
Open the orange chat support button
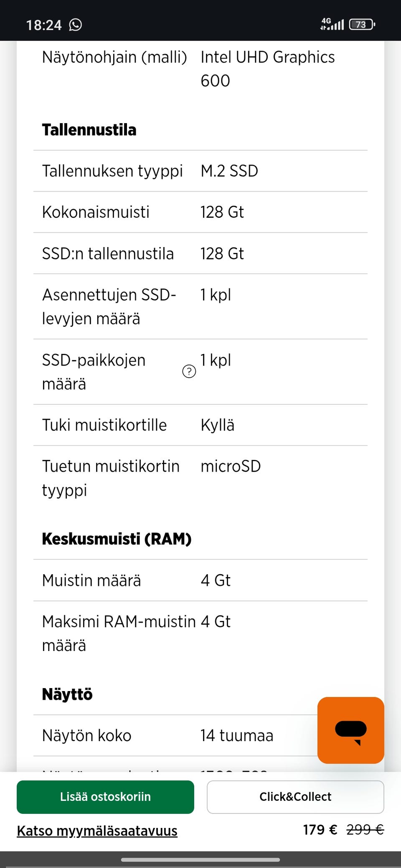[350, 730]
